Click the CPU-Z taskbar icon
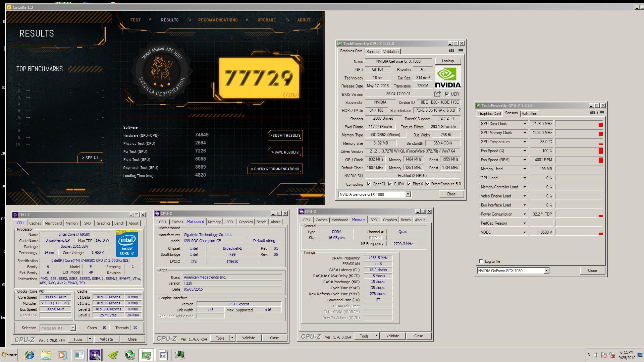The image size is (644, 362). 95,355
